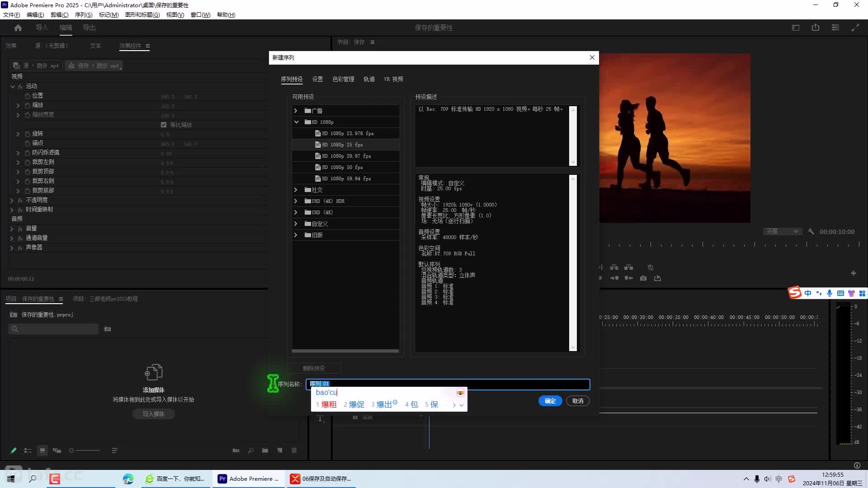Toggle the 位置 stopwatch animation
The height and width of the screenshot is (488, 868).
(x=28, y=96)
